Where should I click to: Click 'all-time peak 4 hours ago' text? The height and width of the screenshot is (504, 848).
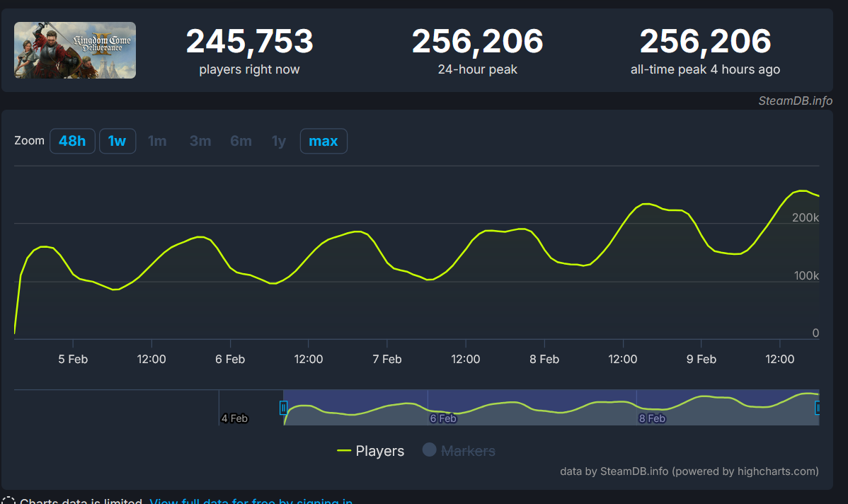pyautogui.click(x=705, y=69)
